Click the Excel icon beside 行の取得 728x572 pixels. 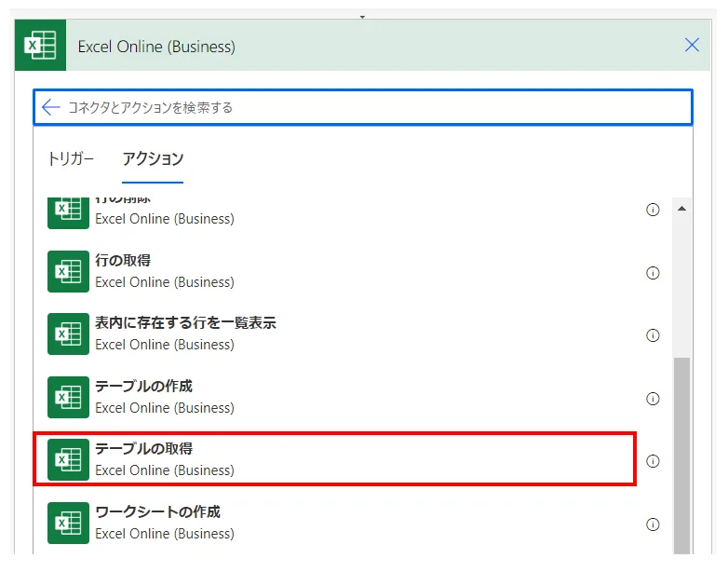pos(68,271)
